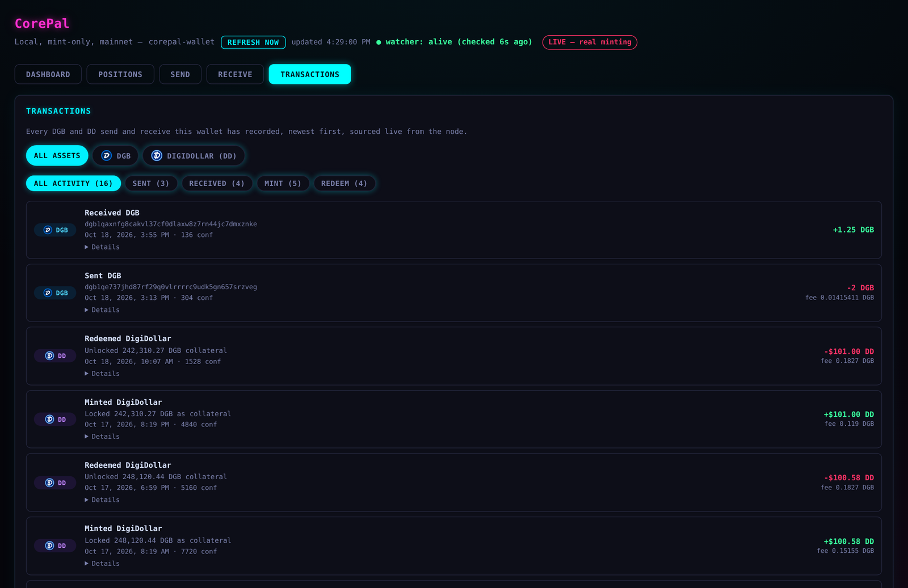
Task: Switch to the Positions tab
Action: pos(120,74)
